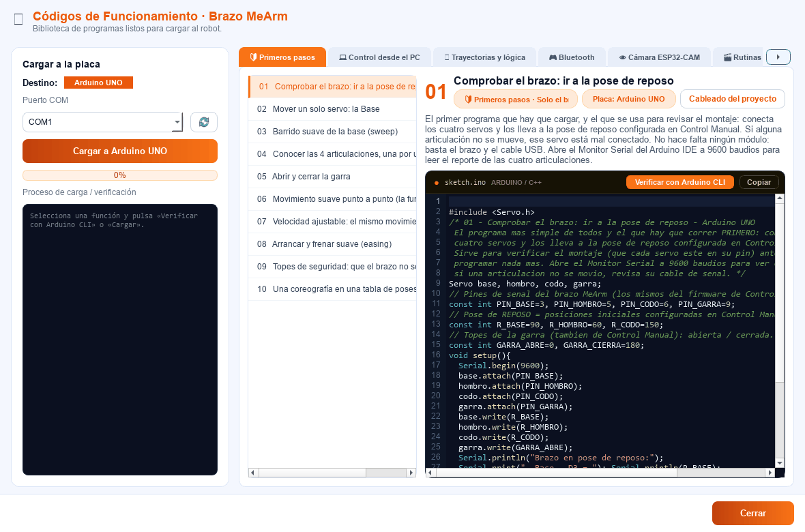This screenshot has height=532, width=805.
Task: Open the Cámara ESP32-CAM tab
Action: click(659, 57)
